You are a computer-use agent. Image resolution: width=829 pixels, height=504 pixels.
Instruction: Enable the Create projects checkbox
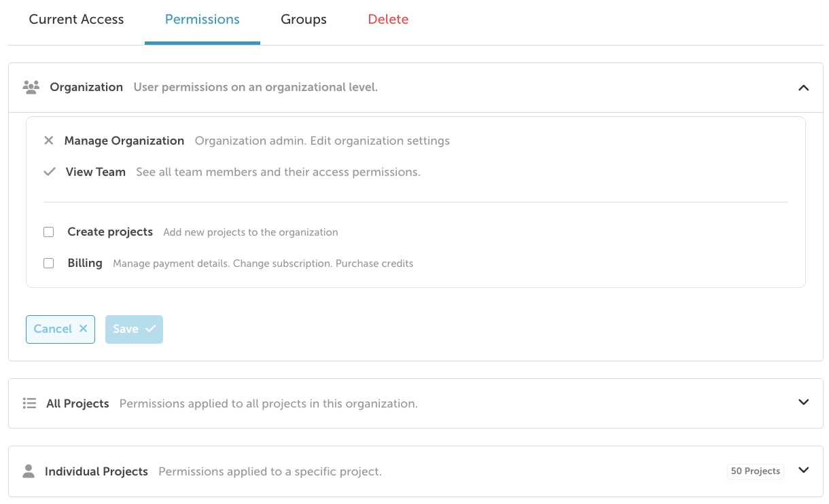pos(49,232)
